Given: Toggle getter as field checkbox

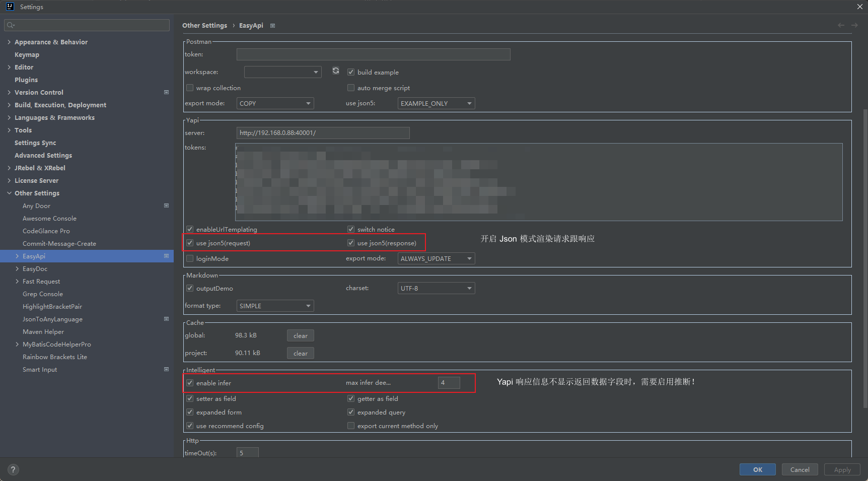Looking at the screenshot, I should coord(351,398).
